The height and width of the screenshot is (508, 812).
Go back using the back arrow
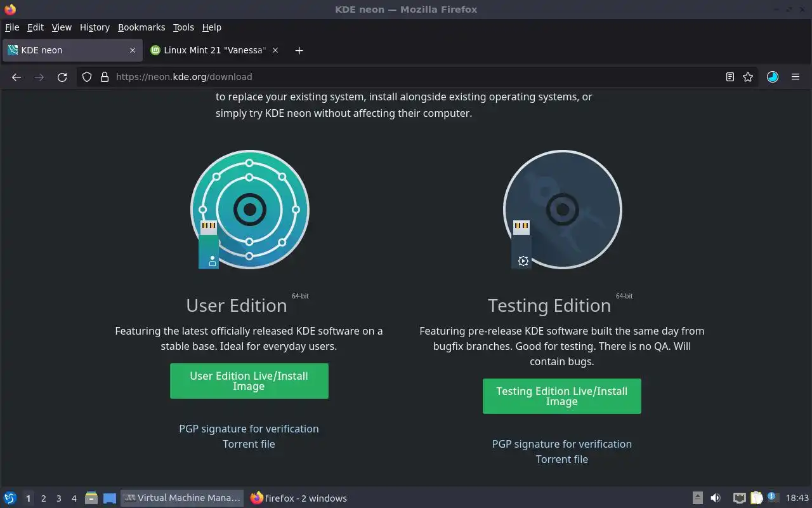click(x=16, y=77)
